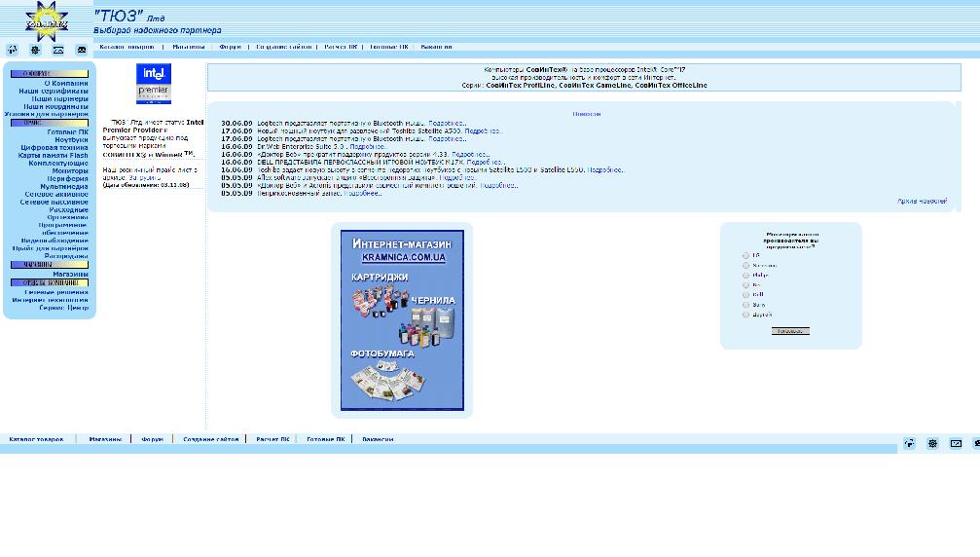Open Подробнее for the Toshiba Satellite A500 news
Screen dimensions: 980x557
(483, 131)
